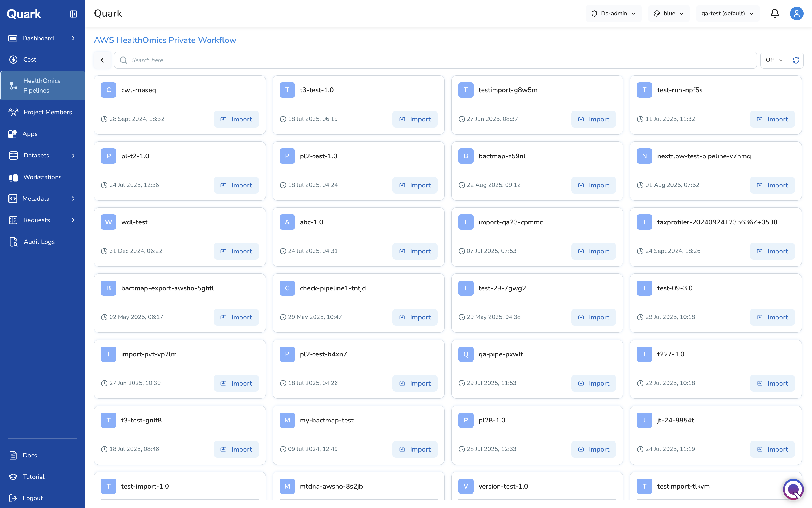Open Project Members page
Image resolution: width=812 pixels, height=508 pixels.
coord(43,112)
